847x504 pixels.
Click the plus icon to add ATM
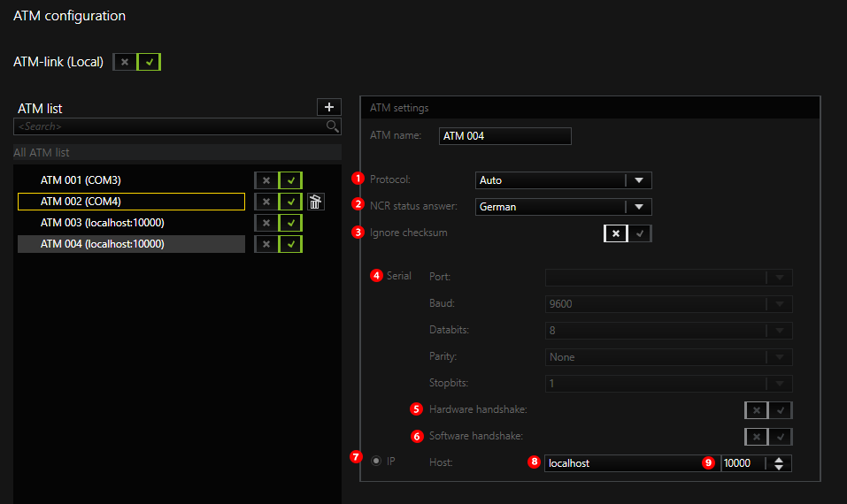(328, 107)
